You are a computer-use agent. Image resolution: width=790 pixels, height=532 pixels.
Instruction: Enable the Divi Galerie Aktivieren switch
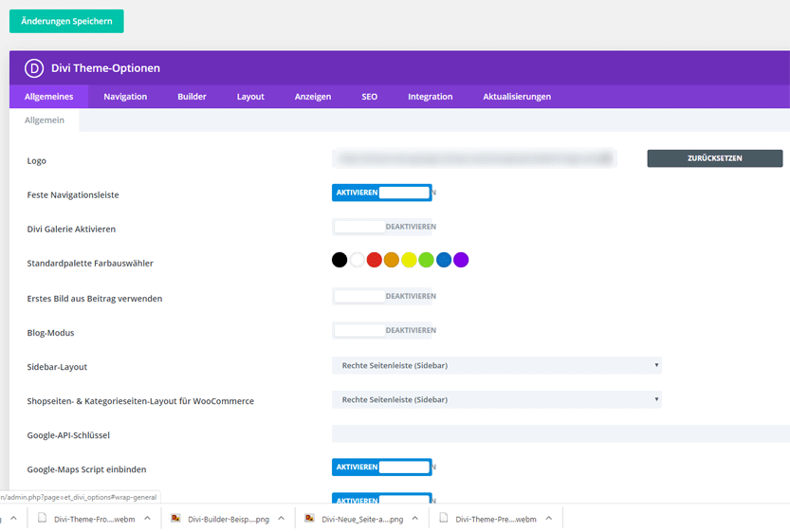click(382, 227)
